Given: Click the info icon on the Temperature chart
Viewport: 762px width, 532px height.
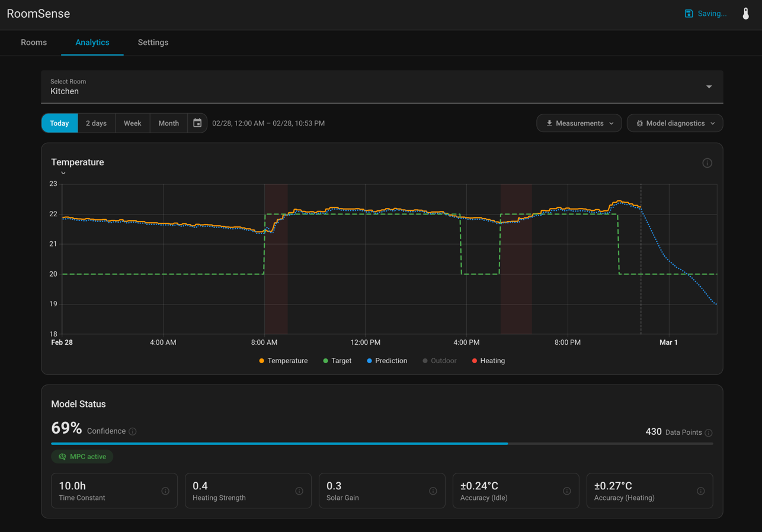Looking at the screenshot, I should coord(707,162).
